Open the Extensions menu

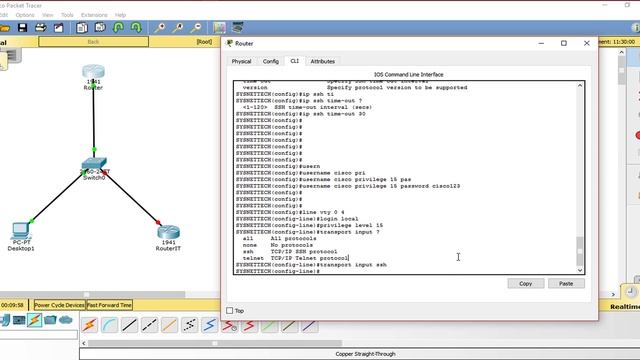click(x=94, y=15)
